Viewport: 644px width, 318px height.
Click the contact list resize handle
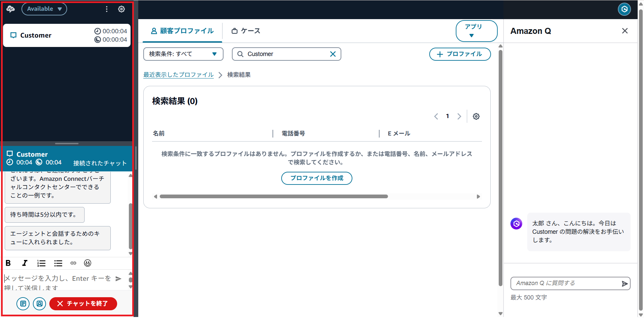[x=67, y=144]
